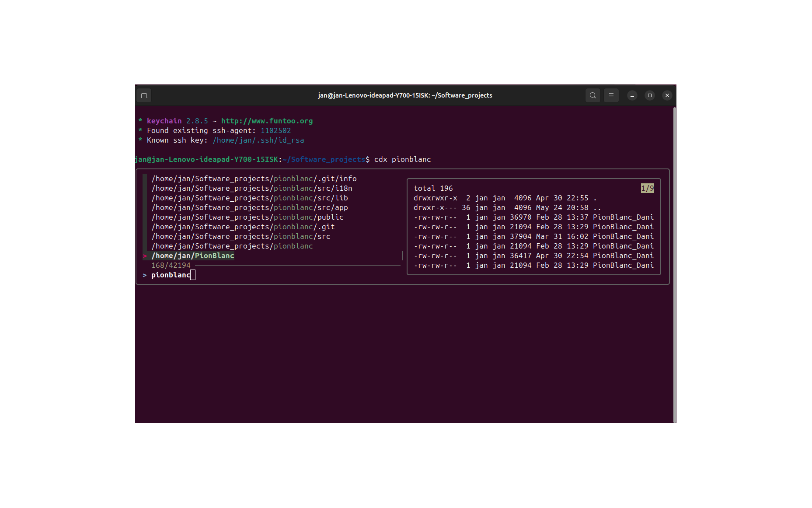The height and width of the screenshot is (508, 812).
Task: Pick the pionblanc/src/app result
Action: (x=249, y=208)
